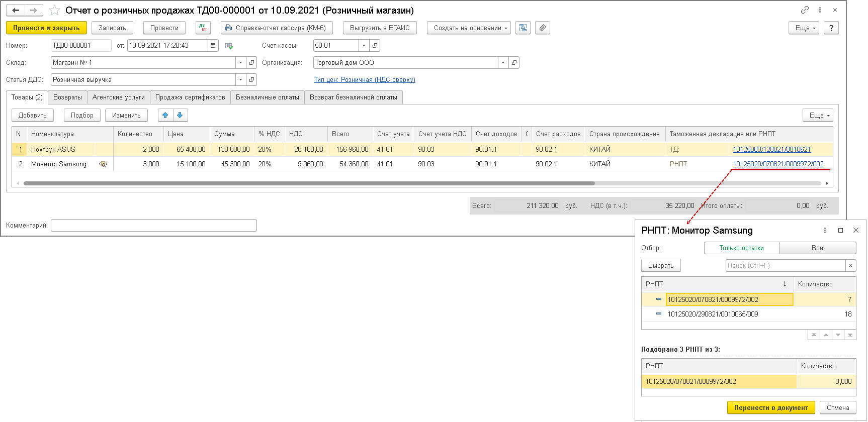Switch to Возвраты tab
Viewport: 868px width, 422px height.
pyautogui.click(x=67, y=97)
